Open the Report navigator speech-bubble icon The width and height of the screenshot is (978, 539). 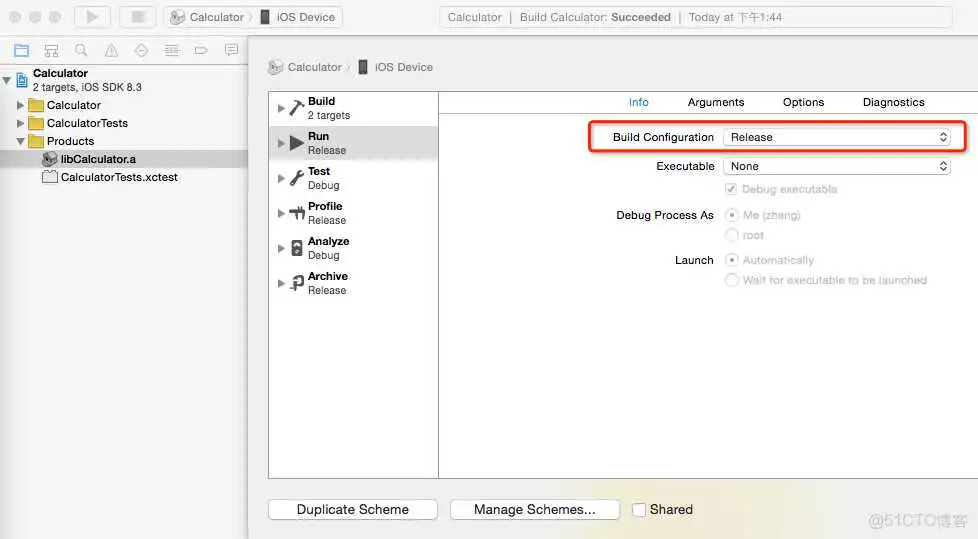tap(231, 50)
